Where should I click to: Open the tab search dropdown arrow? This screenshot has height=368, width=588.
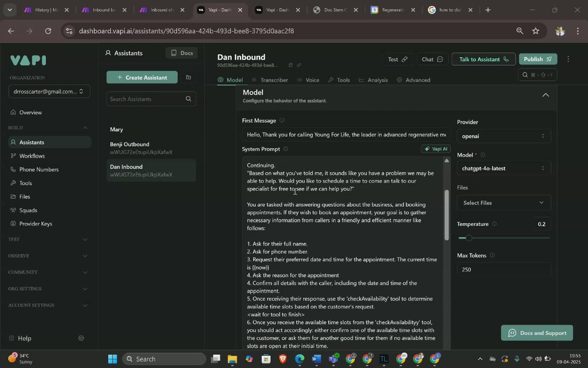[x=10, y=10]
